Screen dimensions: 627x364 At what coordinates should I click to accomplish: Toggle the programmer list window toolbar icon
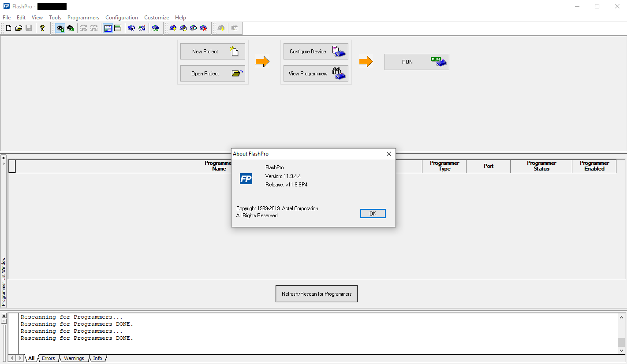point(108,28)
